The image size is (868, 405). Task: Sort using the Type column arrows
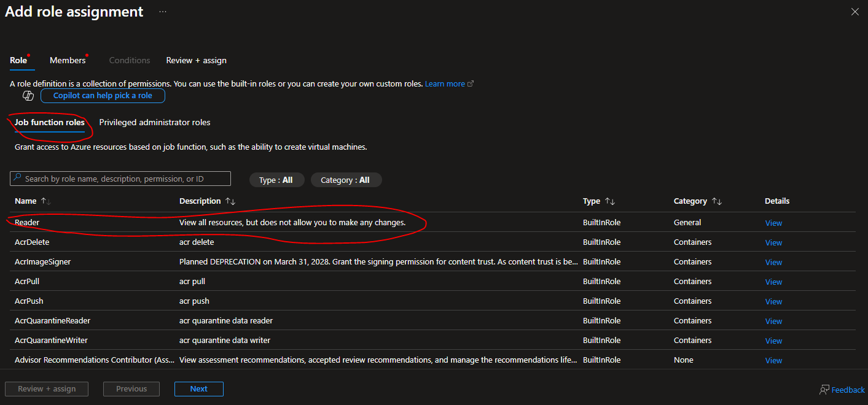(x=610, y=201)
